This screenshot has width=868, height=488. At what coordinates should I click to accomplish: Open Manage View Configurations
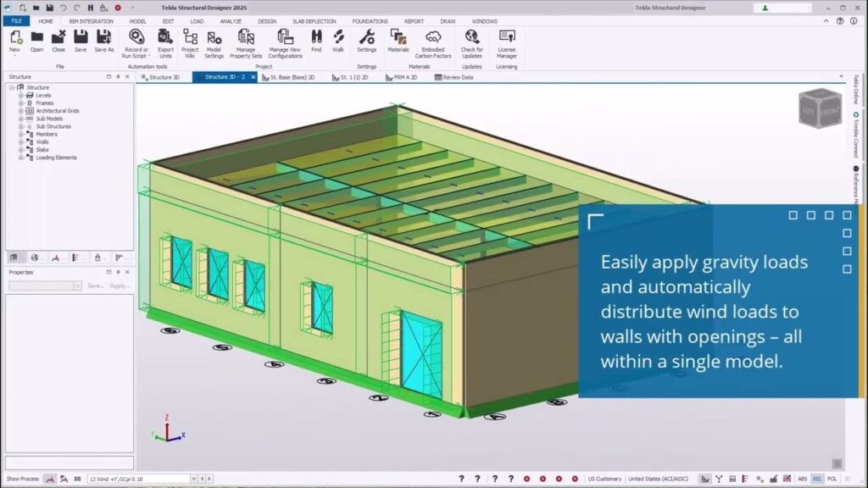285,44
